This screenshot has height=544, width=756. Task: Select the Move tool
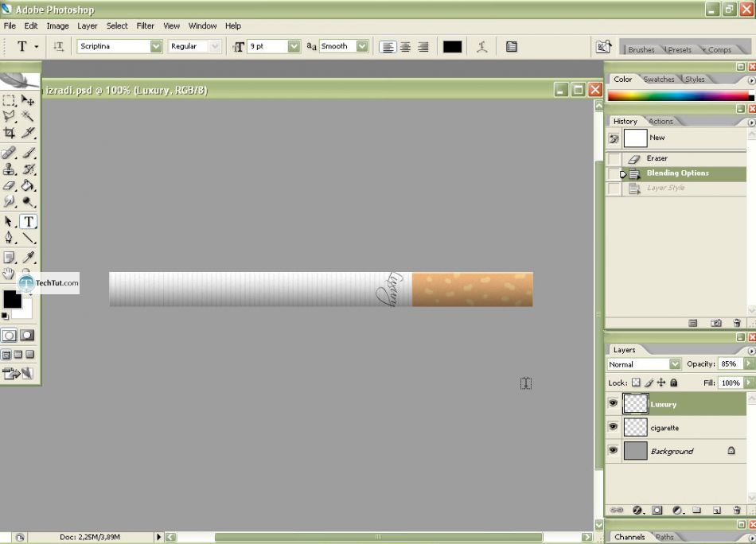click(x=28, y=101)
